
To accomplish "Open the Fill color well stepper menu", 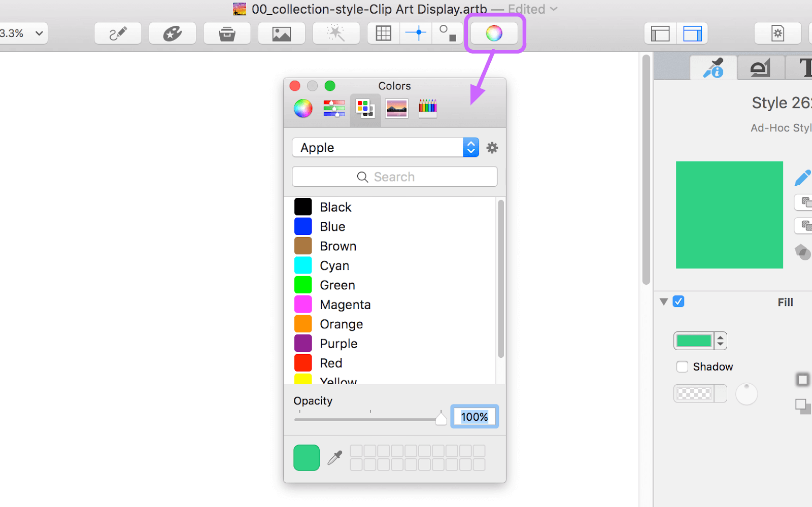I will click(x=721, y=341).
